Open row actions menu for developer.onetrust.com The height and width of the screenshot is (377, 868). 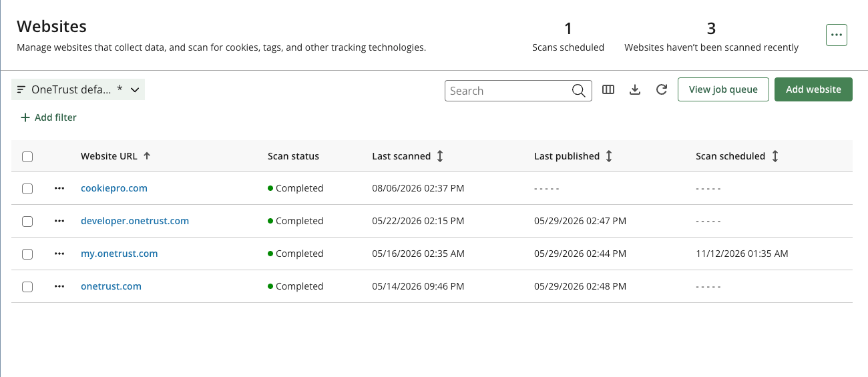click(59, 221)
